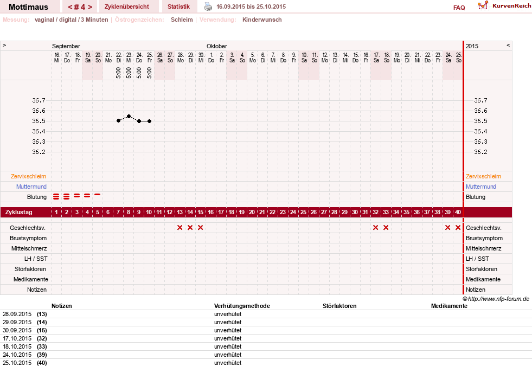Collapse chart with right '<' arrow
The image size is (532, 392).
[x=508, y=45]
